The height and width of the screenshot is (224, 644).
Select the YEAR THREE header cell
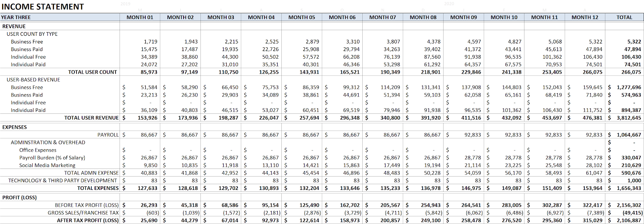(x=16, y=17)
